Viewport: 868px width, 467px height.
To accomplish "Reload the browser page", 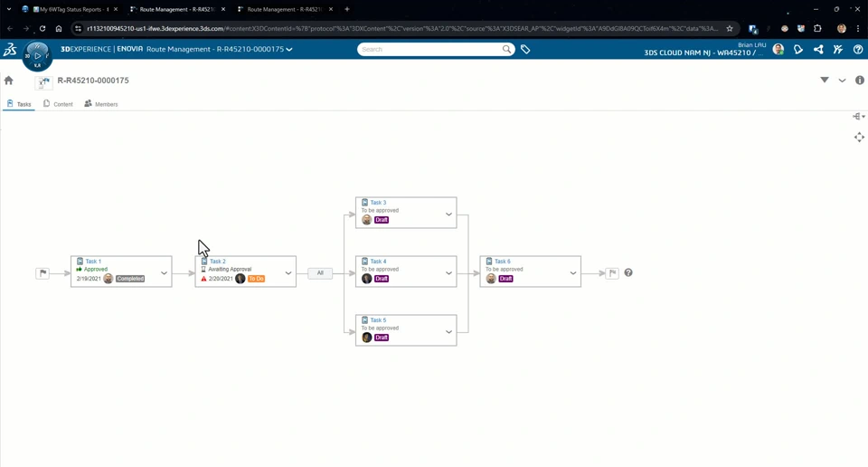I will pos(42,28).
